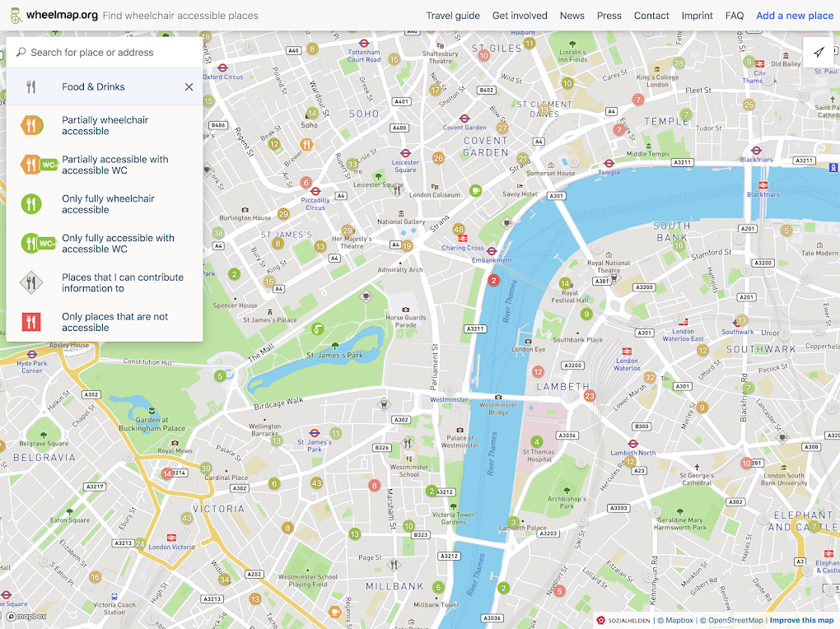Click the green cluster 5 near Constitution Hill
Screen dimensions: 840x629
[x=220, y=376]
